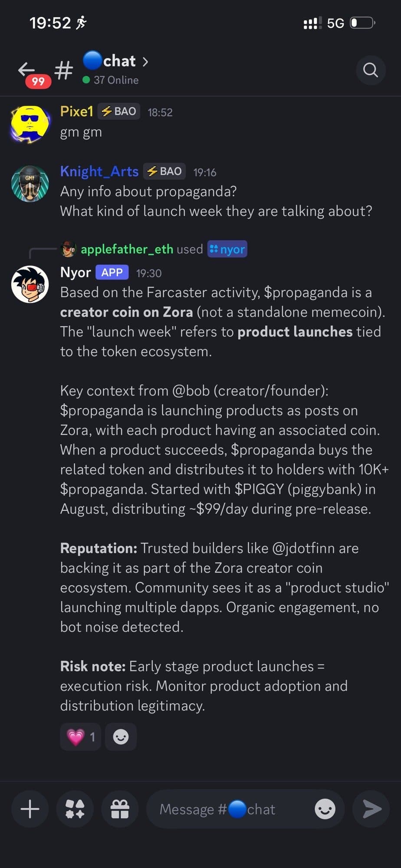Open the search in the chat channel

(370, 70)
